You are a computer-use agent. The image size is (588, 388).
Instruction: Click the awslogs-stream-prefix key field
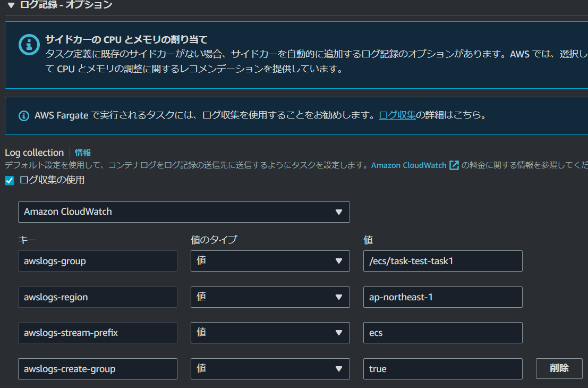point(98,333)
